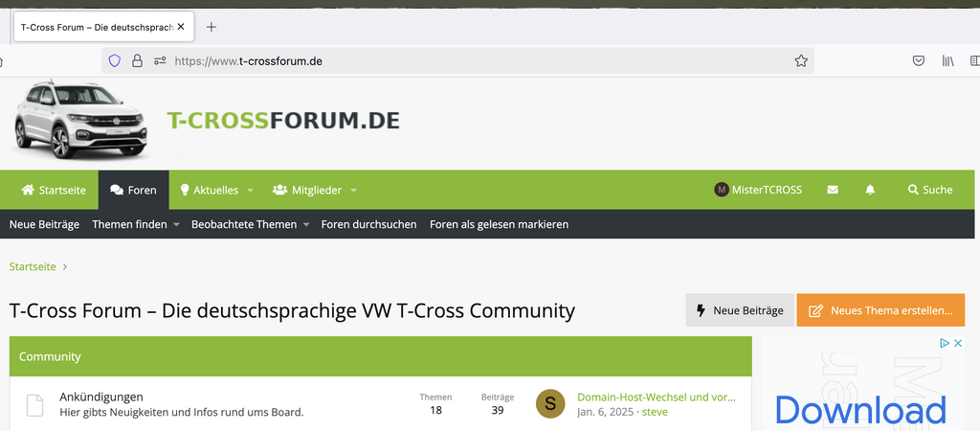Click the Download advertisement
Screen dimensions: 980x431
pyautogui.click(x=860, y=410)
